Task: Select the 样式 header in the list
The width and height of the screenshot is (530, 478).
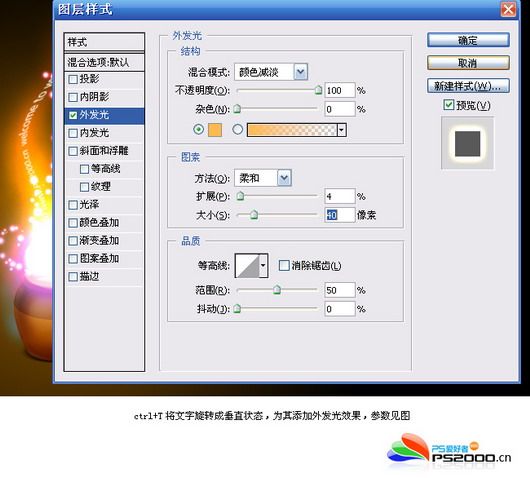Action: point(104,42)
